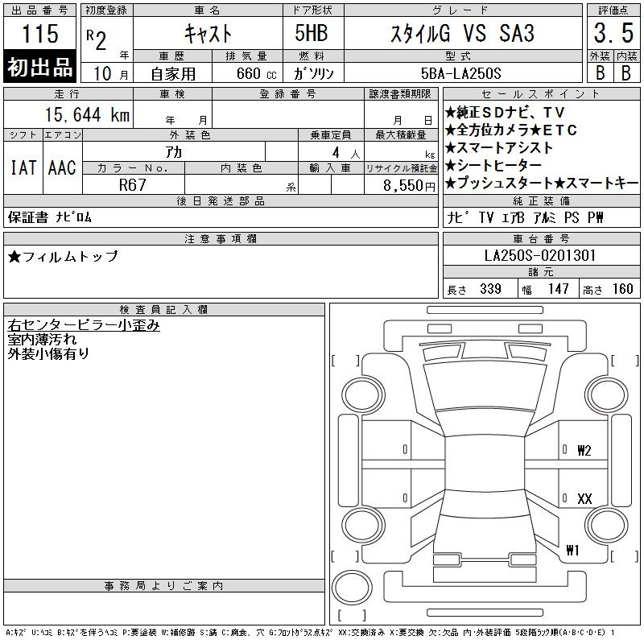Click the star before シートヒーター
This screenshot has height=644, width=644.
click(x=451, y=166)
